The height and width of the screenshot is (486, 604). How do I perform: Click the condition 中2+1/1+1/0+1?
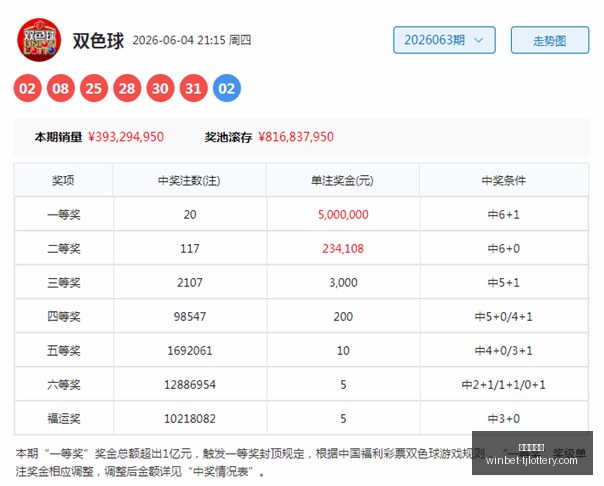504,385
